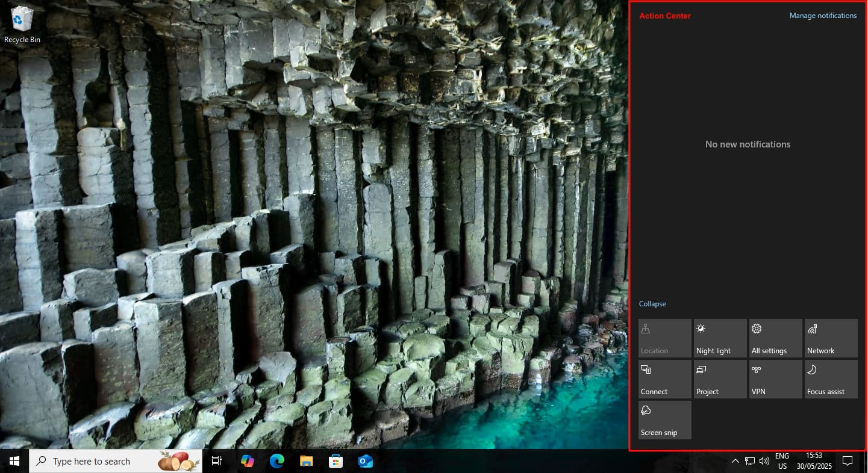Open Microsoft Store from taskbar

(x=336, y=461)
